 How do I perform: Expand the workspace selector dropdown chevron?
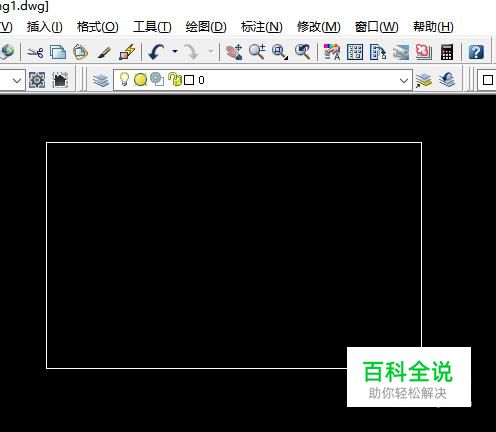pos(17,80)
